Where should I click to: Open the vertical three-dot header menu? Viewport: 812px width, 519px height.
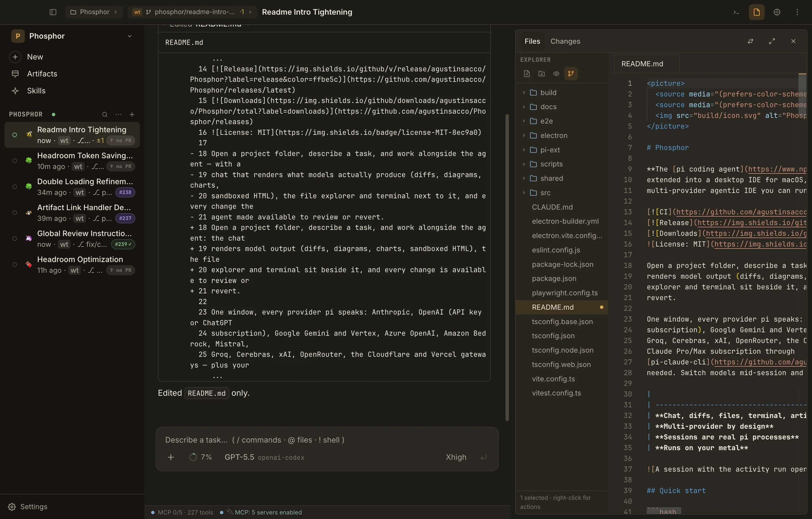[x=797, y=12]
